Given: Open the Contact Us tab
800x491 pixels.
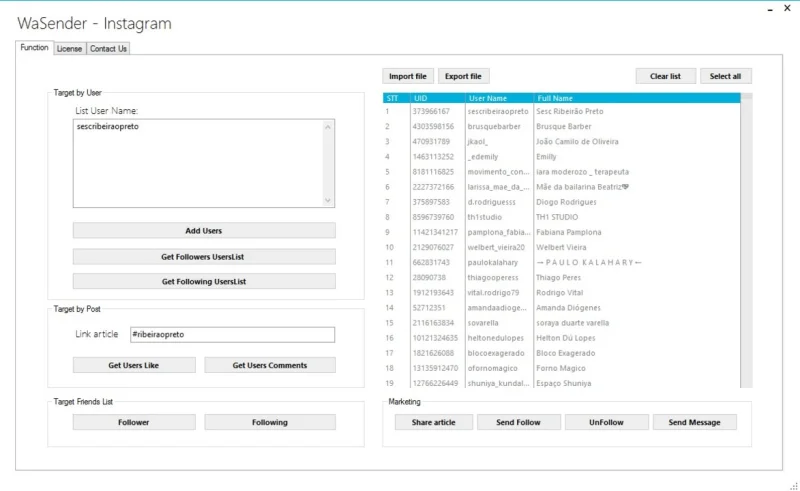Looking at the screenshot, I should 108,48.
